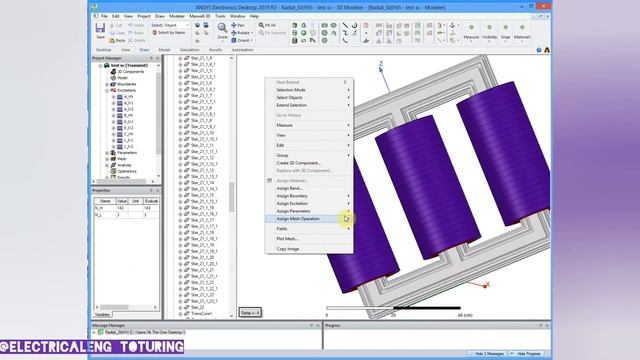This screenshot has width=640, height=360.
Task: Open Selection Mode submenu in context menu
Action: pyautogui.click(x=309, y=90)
